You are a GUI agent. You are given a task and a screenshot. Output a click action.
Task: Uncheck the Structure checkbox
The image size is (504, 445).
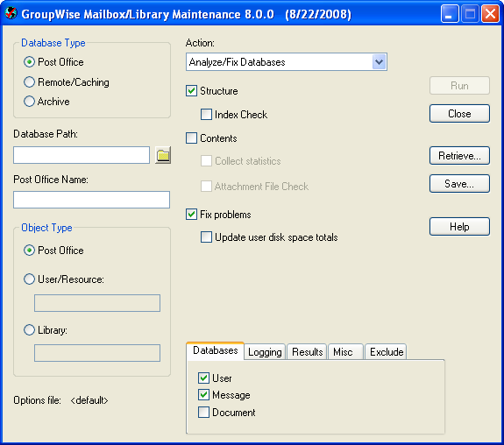(192, 90)
